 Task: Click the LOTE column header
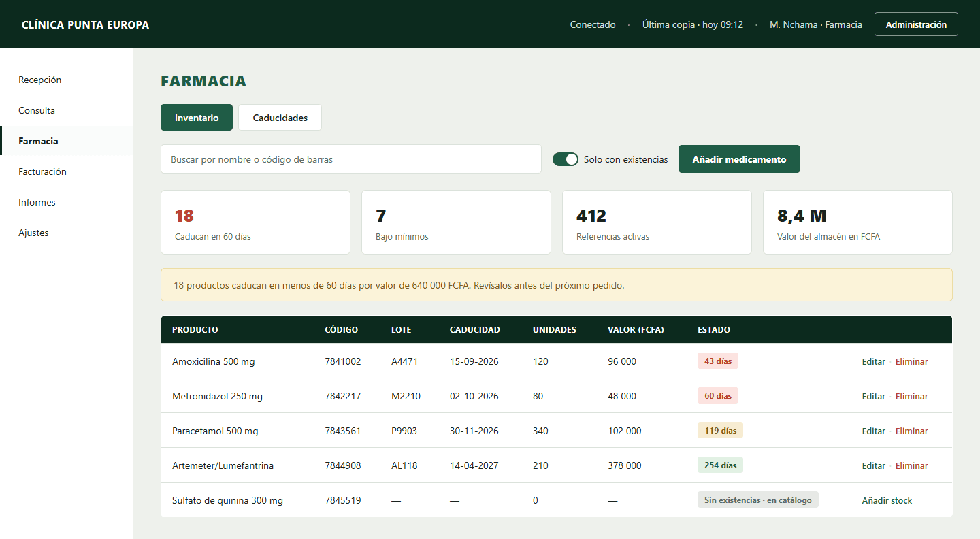click(x=401, y=329)
